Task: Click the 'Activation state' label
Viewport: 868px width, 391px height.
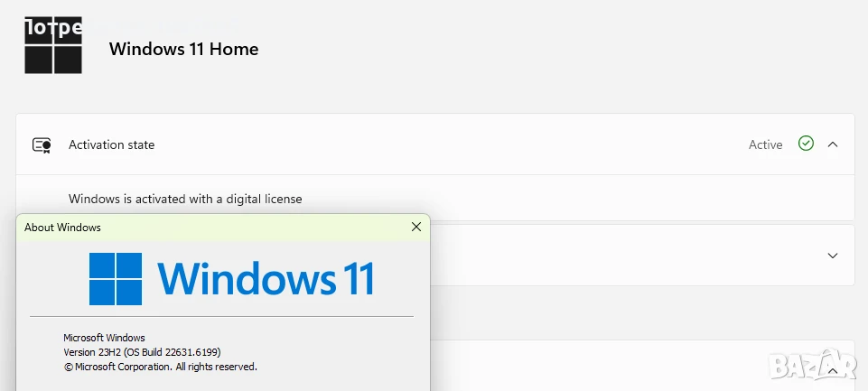Action: [x=111, y=144]
